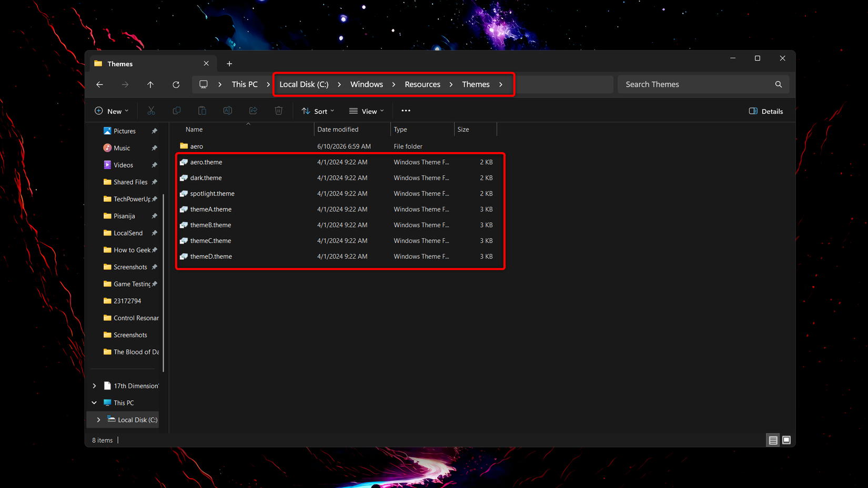The image size is (868, 488).
Task: Open the View dropdown
Action: (367, 111)
